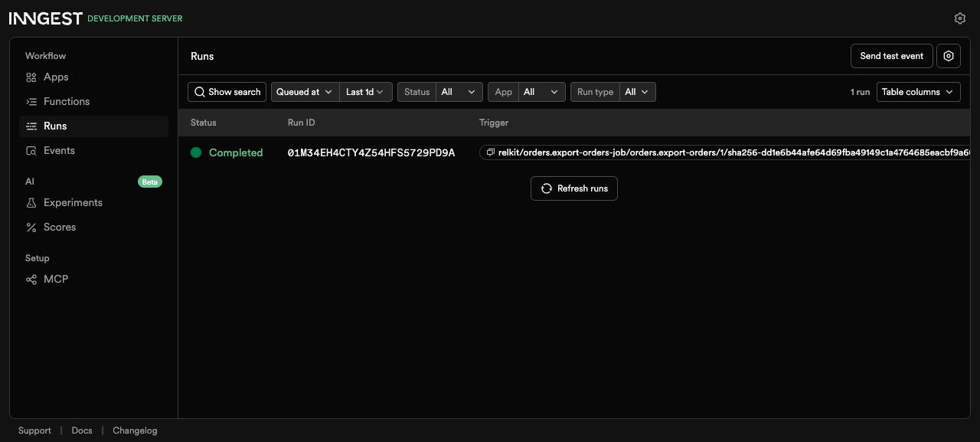The image size is (980, 442).
Task: Open the Table columns dropdown
Action: [x=918, y=92]
